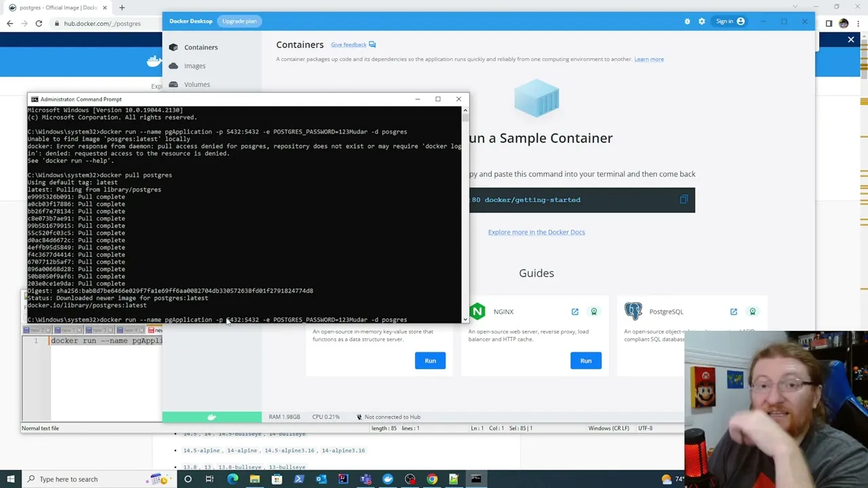Open Microsoft Store from the taskbar

277,479
